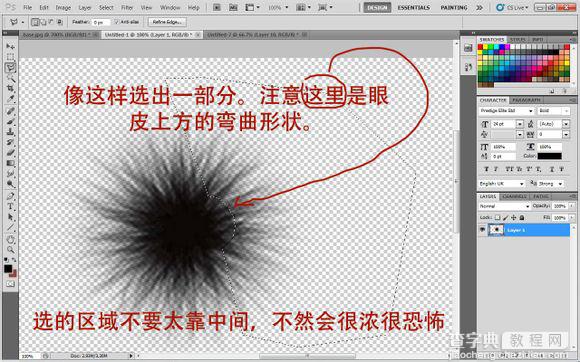
Task: Select the Rectangular Marquee tool
Action: (x=10, y=57)
